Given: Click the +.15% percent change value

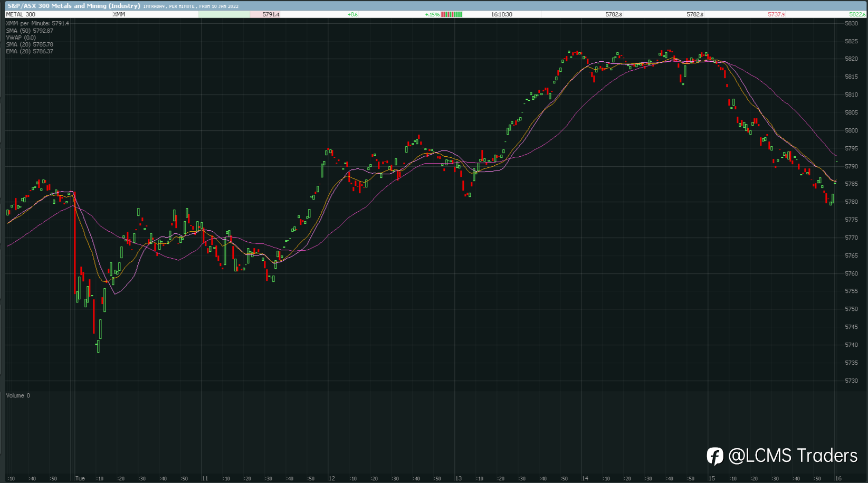Looking at the screenshot, I should click(x=432, y=14).
